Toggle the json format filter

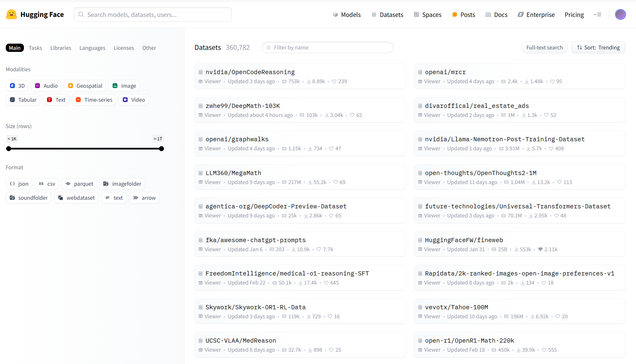tap(19, 184)
